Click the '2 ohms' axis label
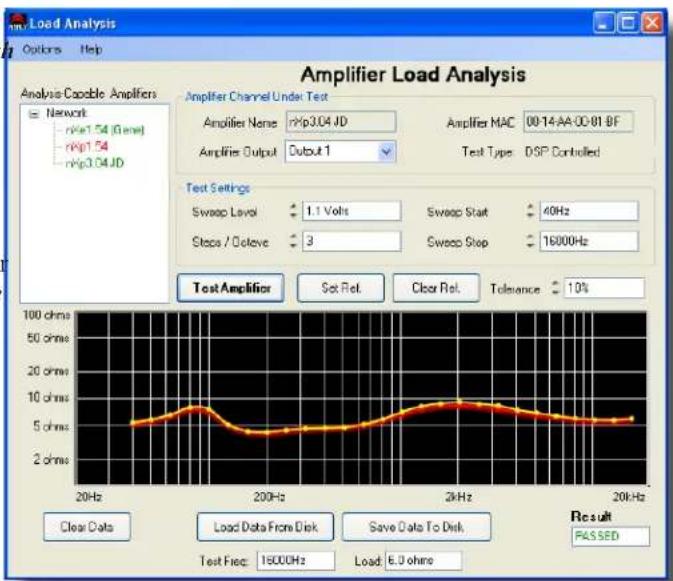 click(51, 460)
